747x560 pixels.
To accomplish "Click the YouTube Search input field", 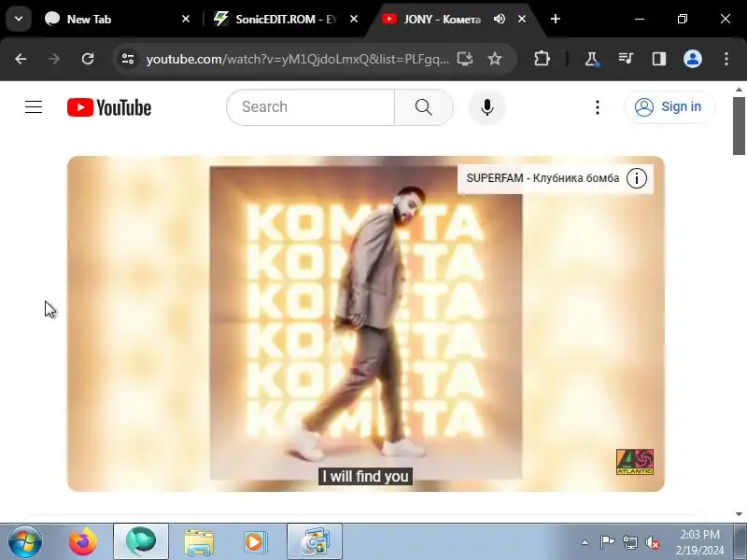I will (311, 107).
